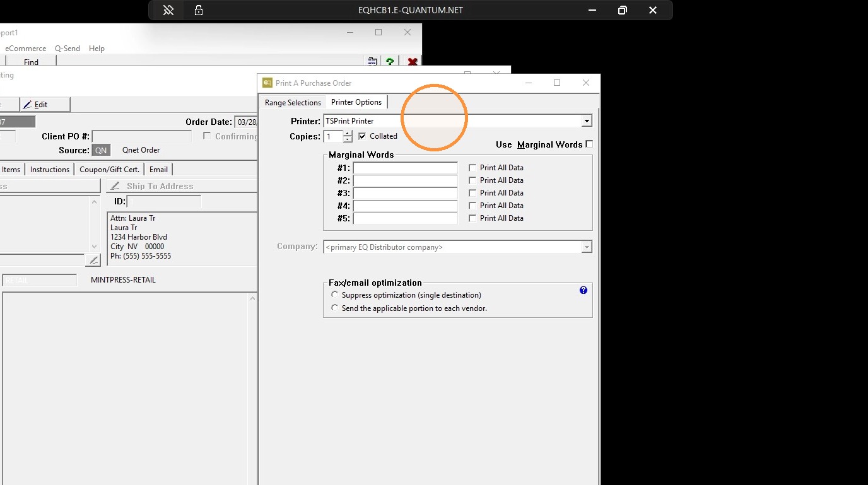This screenshot has width=868, height=485.
Task: Check Print All Data for marginal word #3
Action: (472, 193)
